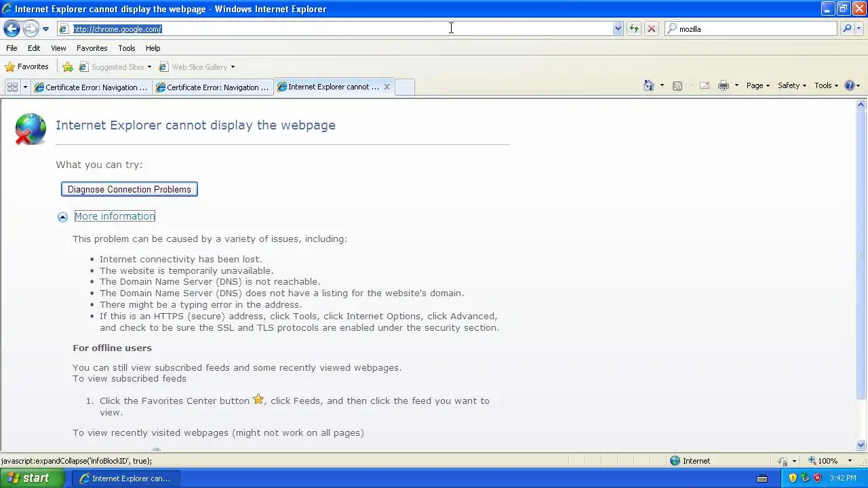Screen dimensions: 868x488
Task: Open the Tools command bar menu
Action: 826,85
